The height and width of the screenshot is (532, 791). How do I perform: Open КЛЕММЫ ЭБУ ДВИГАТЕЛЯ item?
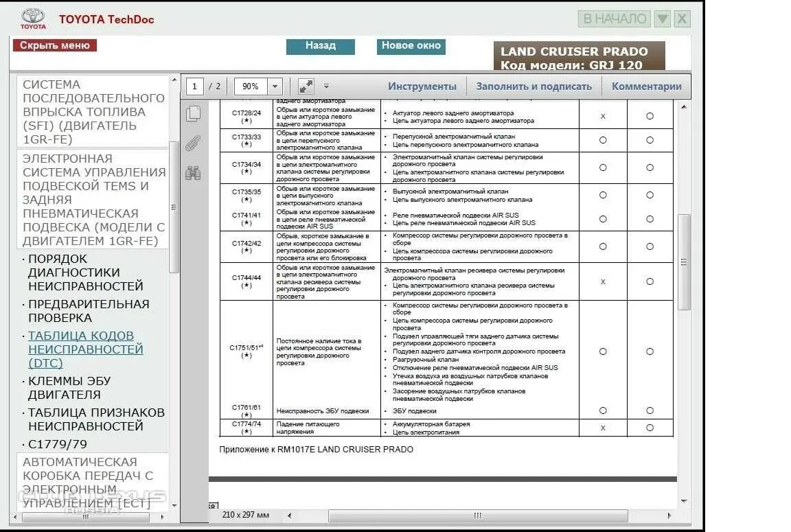click(69, 388)
